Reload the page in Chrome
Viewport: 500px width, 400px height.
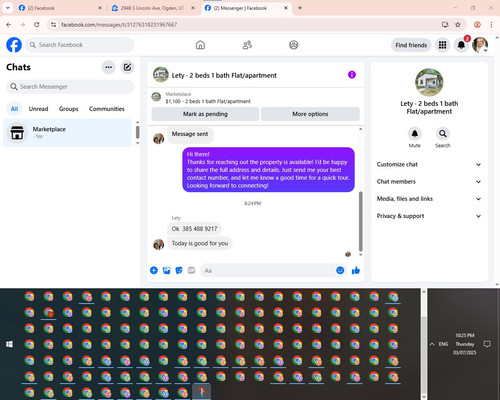(x=37, y=24)
